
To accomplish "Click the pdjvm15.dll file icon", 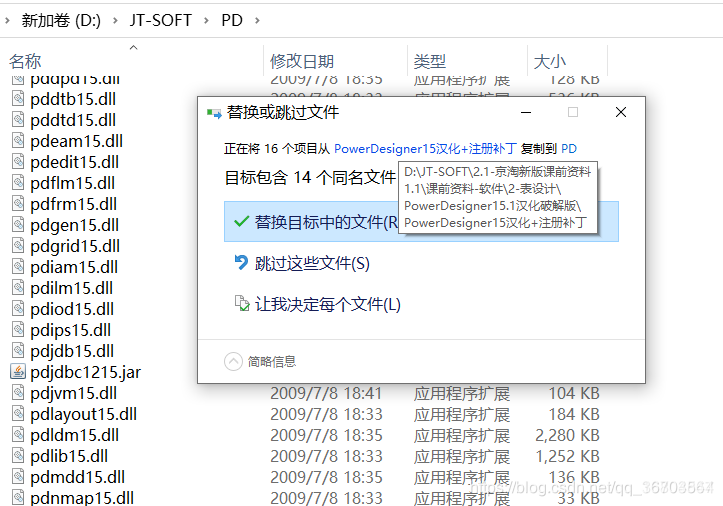I will pos(18,393).
